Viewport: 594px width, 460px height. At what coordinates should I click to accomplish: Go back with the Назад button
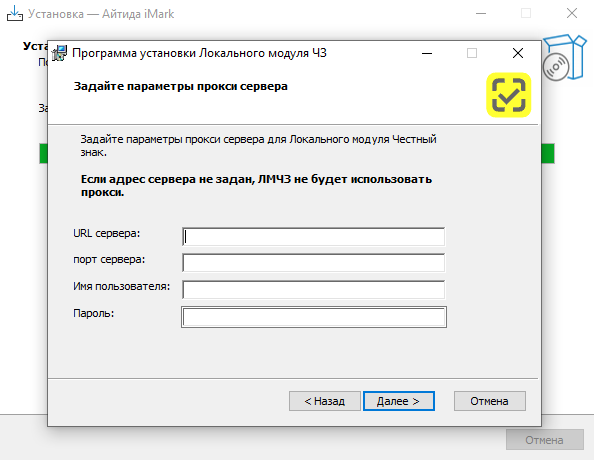325,401
